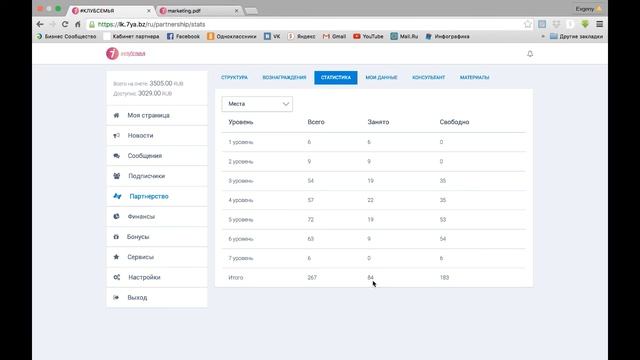Viewport: 640px width, 360px height.
Task: Click the Всего column header
Action: [316, 122]
